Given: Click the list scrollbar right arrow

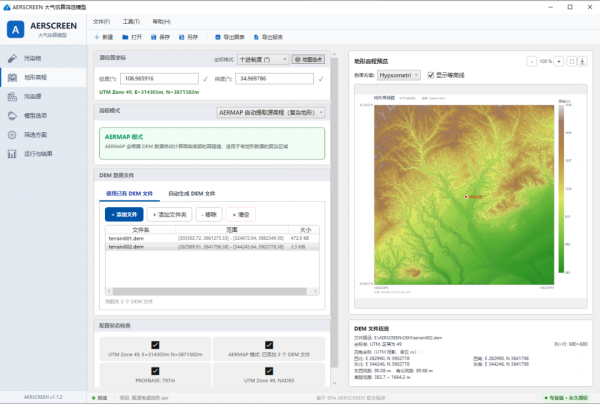Looking at the screenshot, I should [x=315, y=292].
